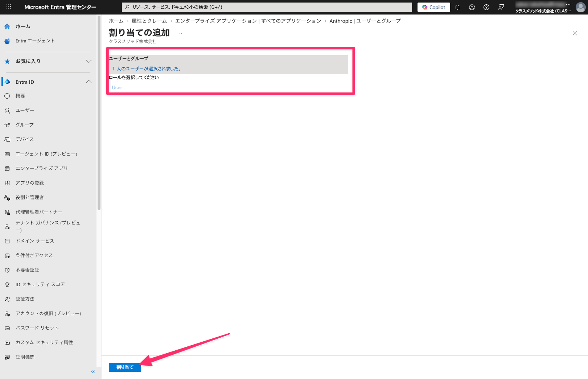
Task: Click the アプリの登録 icon
Action: coord(7,183)
